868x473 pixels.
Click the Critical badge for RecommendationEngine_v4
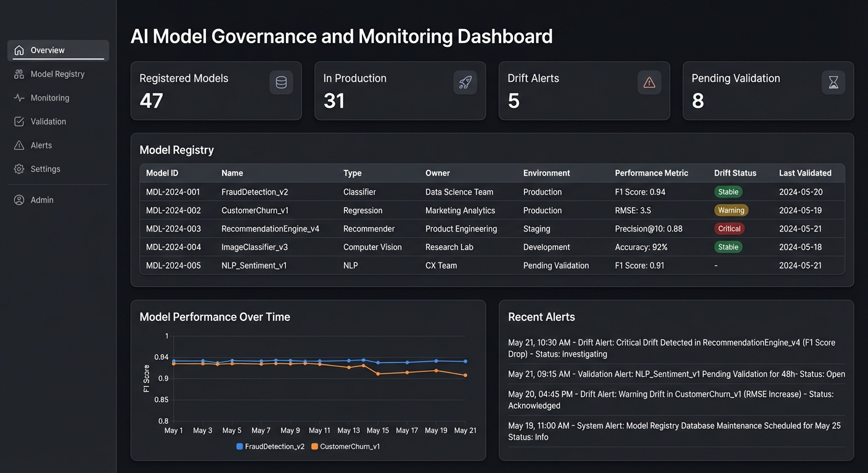pyautogui.click(x=729, y=228)
